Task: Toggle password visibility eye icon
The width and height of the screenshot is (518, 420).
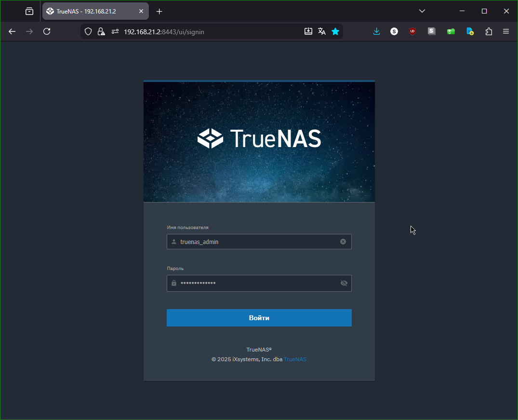Action: click(x=344, y=283)
